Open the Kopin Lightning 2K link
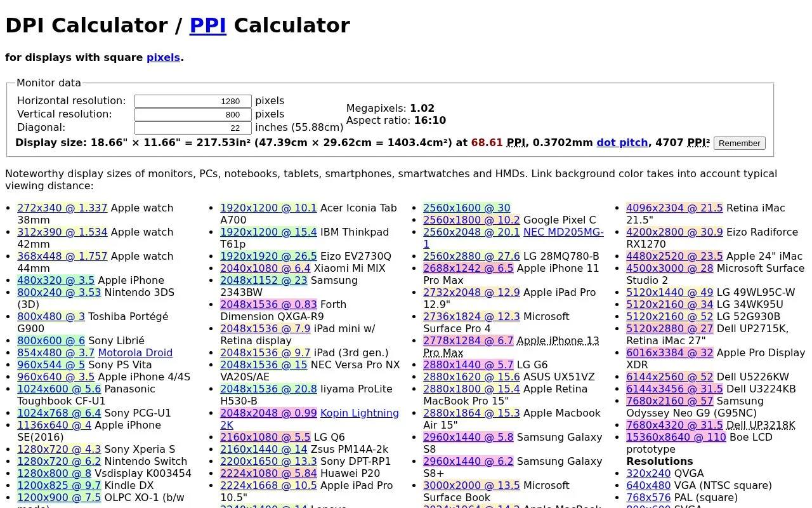This screenshot has height=508, width=812. tap(310, 418)
